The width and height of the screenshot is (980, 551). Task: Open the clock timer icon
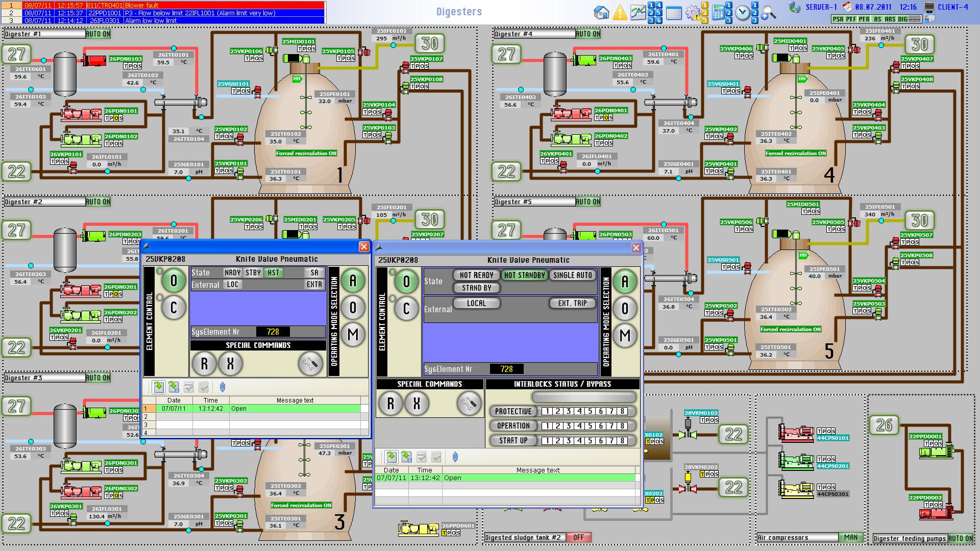pyautogui.click(x=743, y=13)
